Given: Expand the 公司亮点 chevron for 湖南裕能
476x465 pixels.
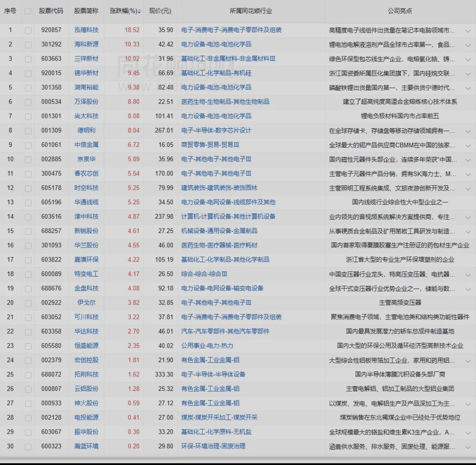Looking at the screenshot, I should pos(468,88).
